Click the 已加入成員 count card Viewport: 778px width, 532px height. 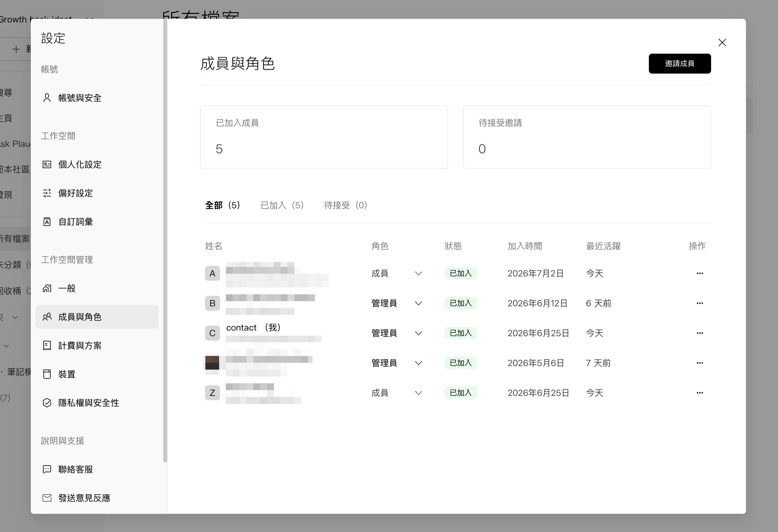324,137
